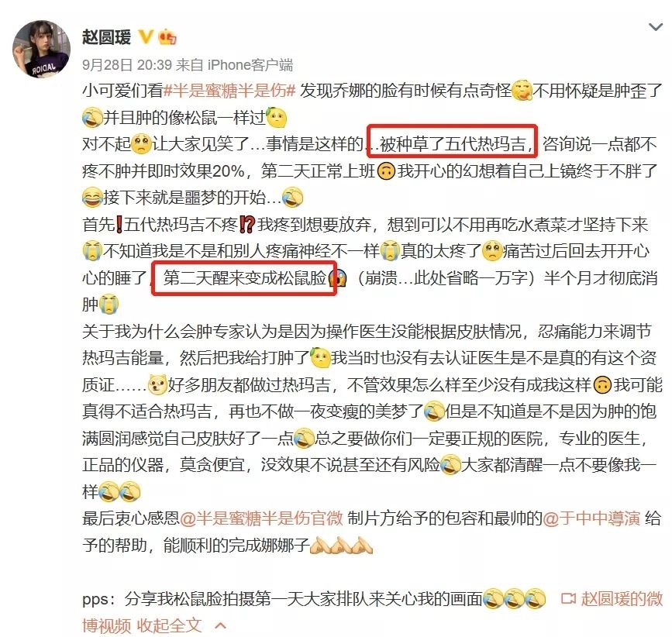Click the iPhone客户端 source label
The image size is (672, 637).
(x=250, y=65)
